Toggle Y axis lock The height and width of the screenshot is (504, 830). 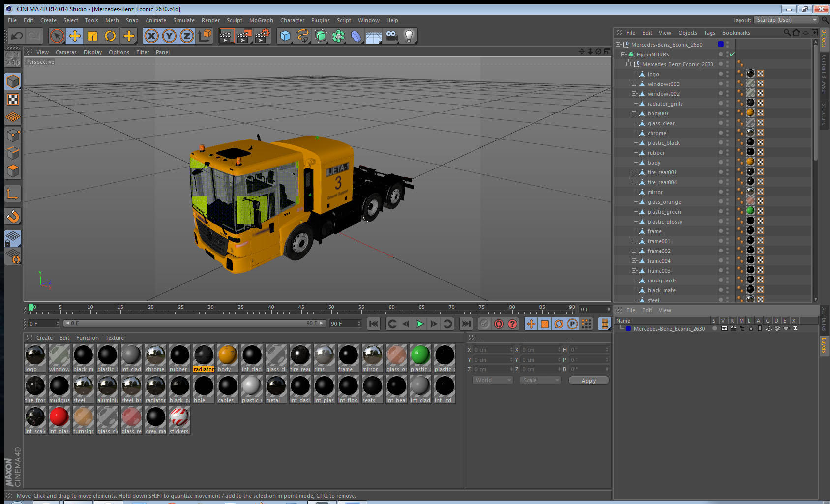point(169,36)
